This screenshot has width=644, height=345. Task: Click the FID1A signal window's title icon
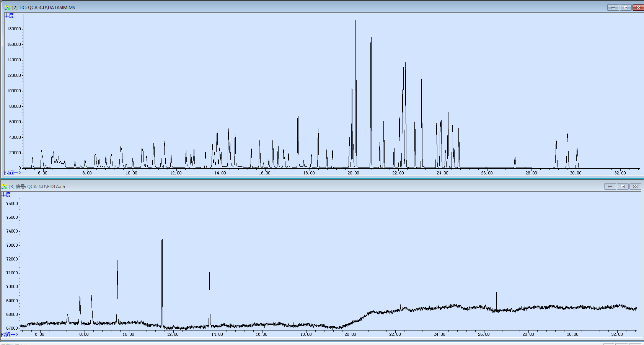tap(5, 187)
